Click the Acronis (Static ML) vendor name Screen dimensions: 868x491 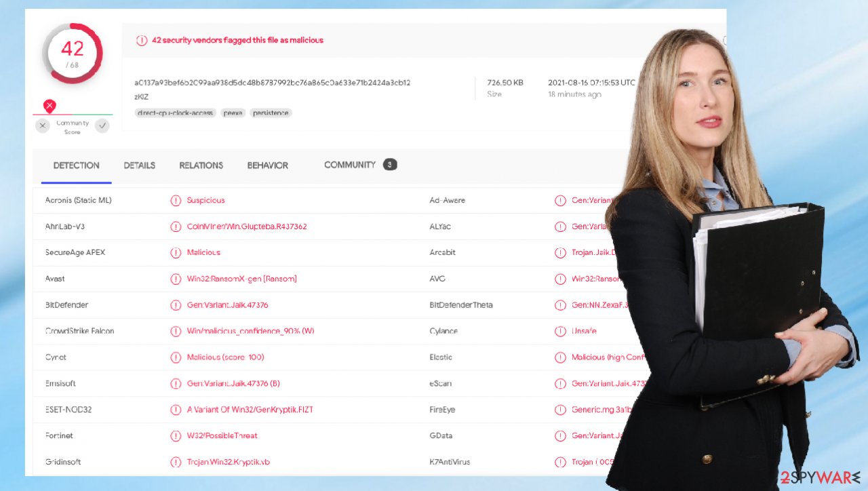pyautogui.click(x=78, y=200)
